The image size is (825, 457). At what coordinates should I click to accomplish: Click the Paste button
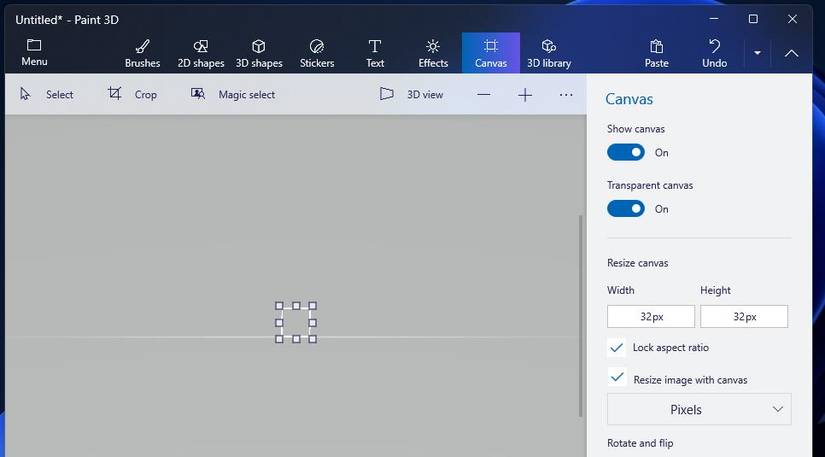[656, 53]
